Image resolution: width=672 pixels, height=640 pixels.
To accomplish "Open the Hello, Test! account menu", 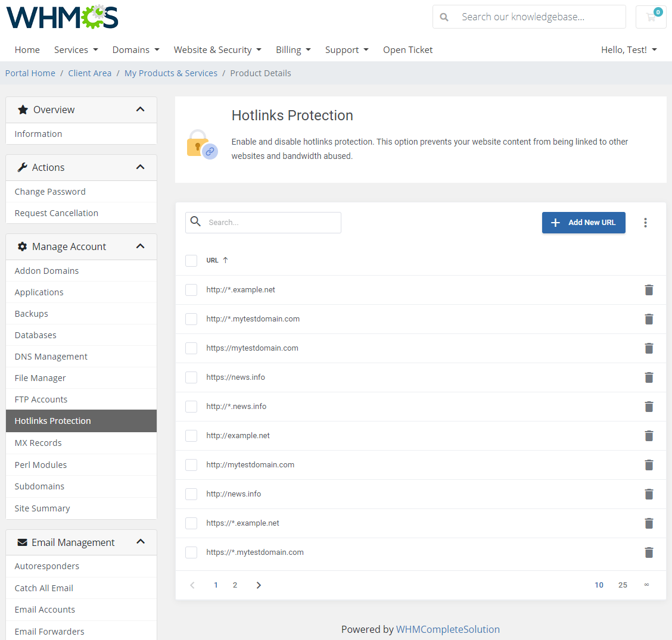I will [629, 49].
